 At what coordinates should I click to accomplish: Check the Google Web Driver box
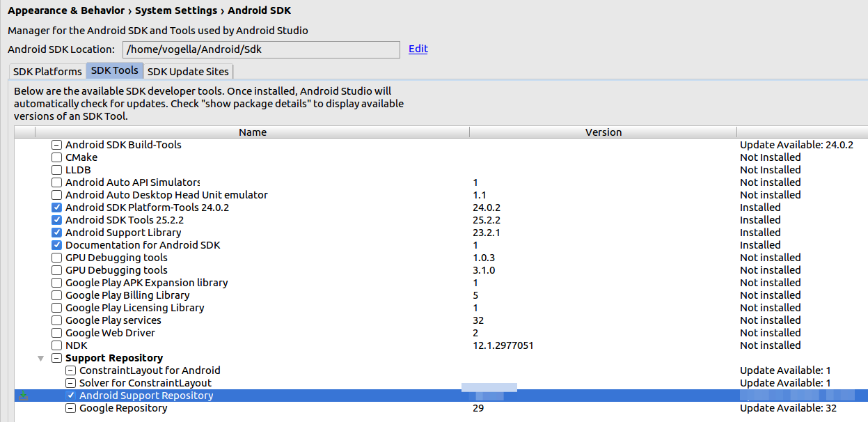pos(56,333)
